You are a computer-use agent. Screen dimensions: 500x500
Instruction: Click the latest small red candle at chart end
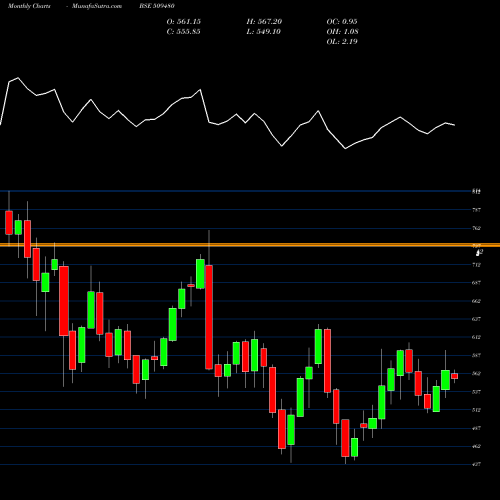[455, 376]
